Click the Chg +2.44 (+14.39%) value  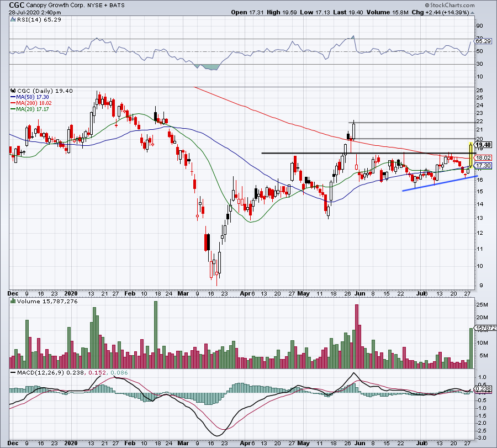(x=440, y=12)
